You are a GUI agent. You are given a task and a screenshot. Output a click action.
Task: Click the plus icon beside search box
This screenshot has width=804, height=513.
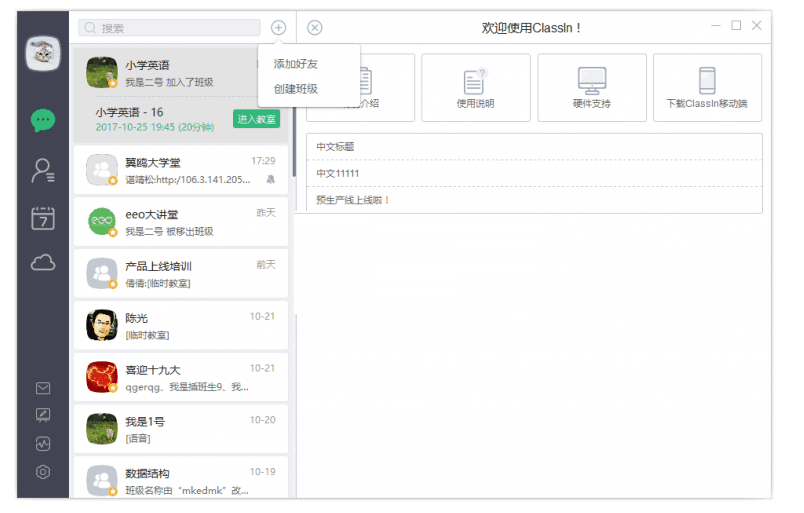278,28
